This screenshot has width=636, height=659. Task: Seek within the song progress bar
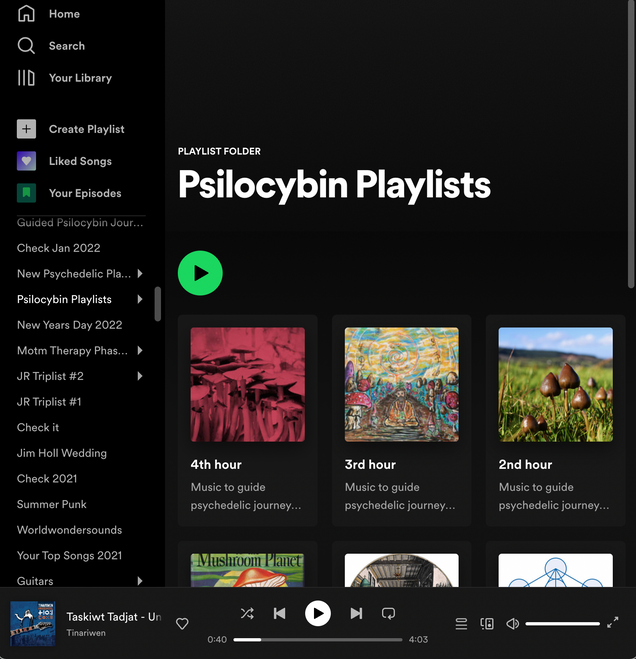[318, 640]
